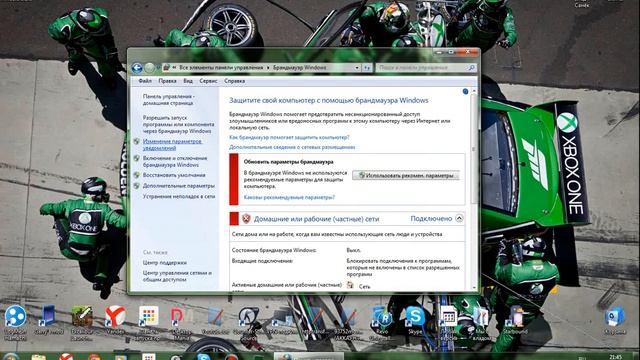Go back with the blue Back arrow

click(137, 68)
